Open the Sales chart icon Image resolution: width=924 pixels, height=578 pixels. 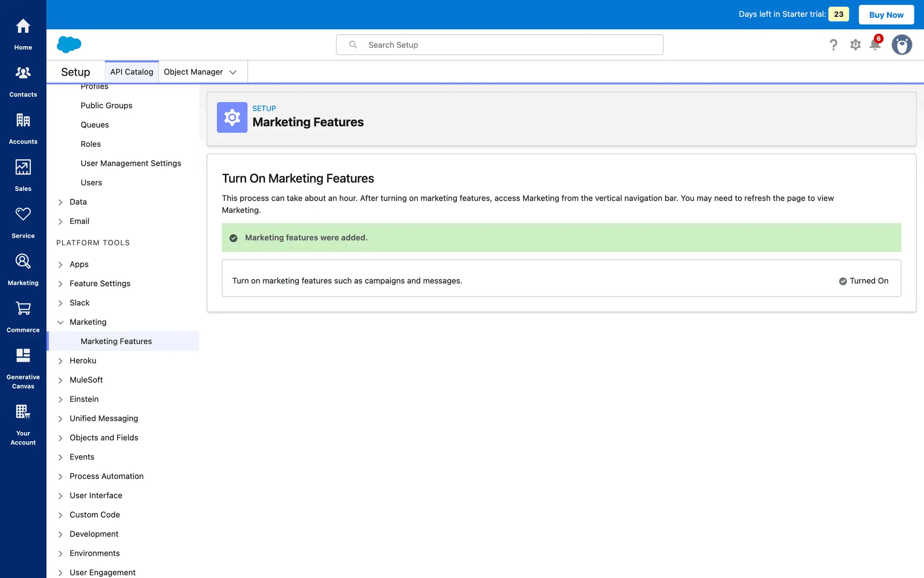pyautogui.click(x=23, y=167)
